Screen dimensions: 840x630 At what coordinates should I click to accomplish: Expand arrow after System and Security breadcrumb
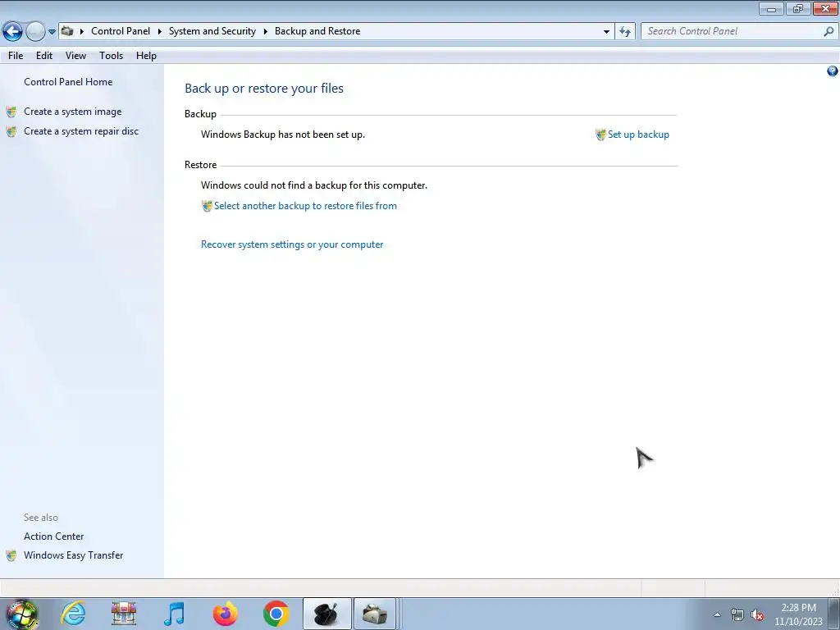pos(265,31)
